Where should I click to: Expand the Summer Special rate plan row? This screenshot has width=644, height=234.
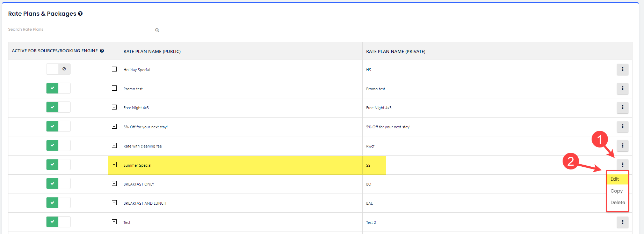pyautogui.click(x=114, y=165)
